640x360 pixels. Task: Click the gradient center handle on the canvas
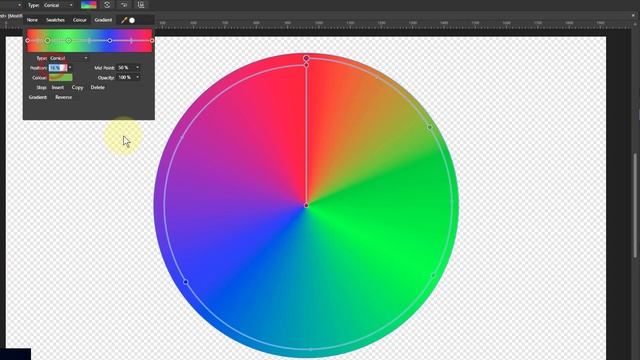[x=306, y=205]
